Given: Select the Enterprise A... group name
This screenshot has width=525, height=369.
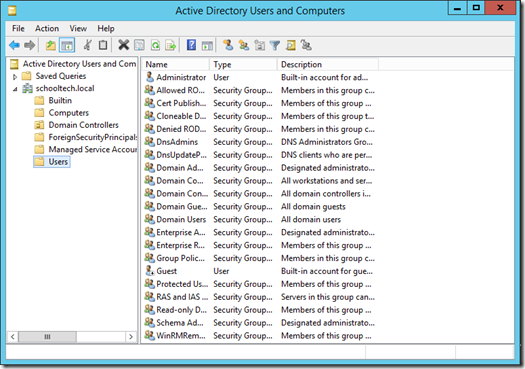Looking at the screenshot, I should [x=181, y=232].
